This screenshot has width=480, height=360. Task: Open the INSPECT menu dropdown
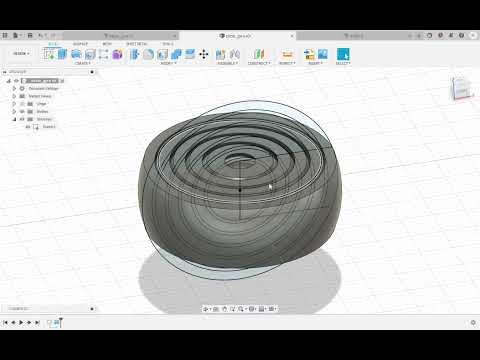287,63
